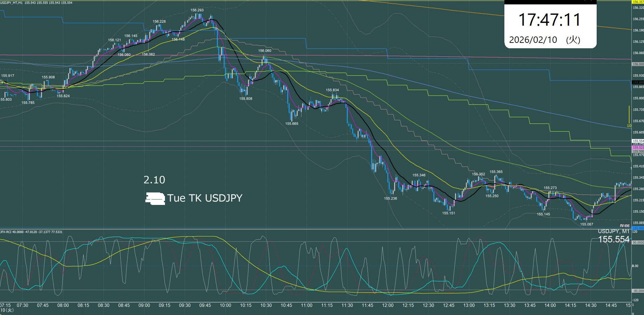Click the 80.0000 RCI level tag
The width and height of the screenshot is (644, 315).
638,242
